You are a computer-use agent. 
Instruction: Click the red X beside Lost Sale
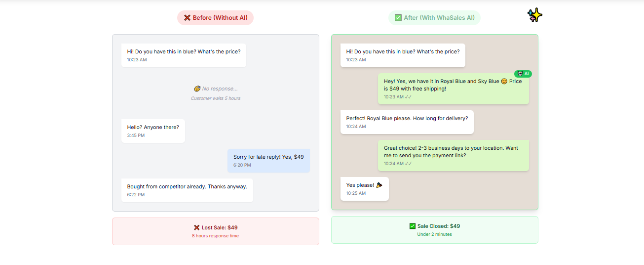coord(197,227)
